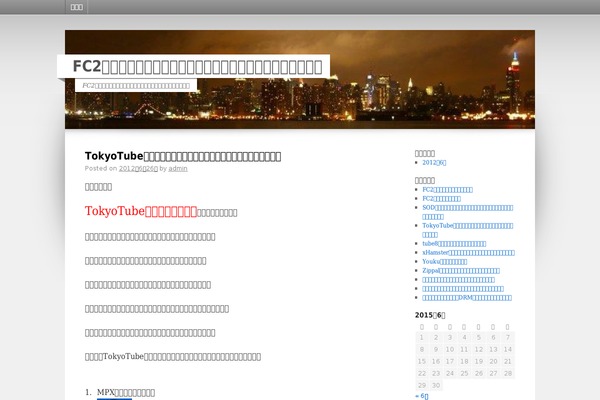The height and width of the screenshot is (400, 600).
Task: Open the Zippal post link in sidebar
Action: coord(461,271)
